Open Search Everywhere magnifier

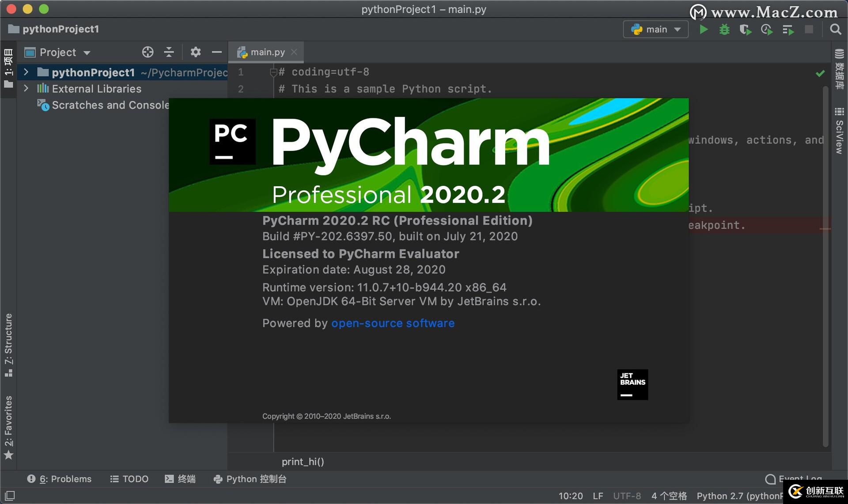click(x=835, y=30)
